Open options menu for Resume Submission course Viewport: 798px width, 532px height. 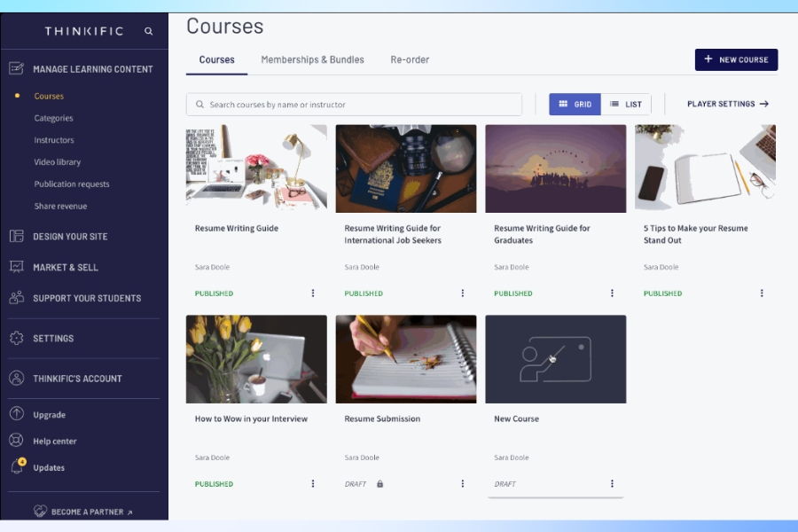point(463,483)
